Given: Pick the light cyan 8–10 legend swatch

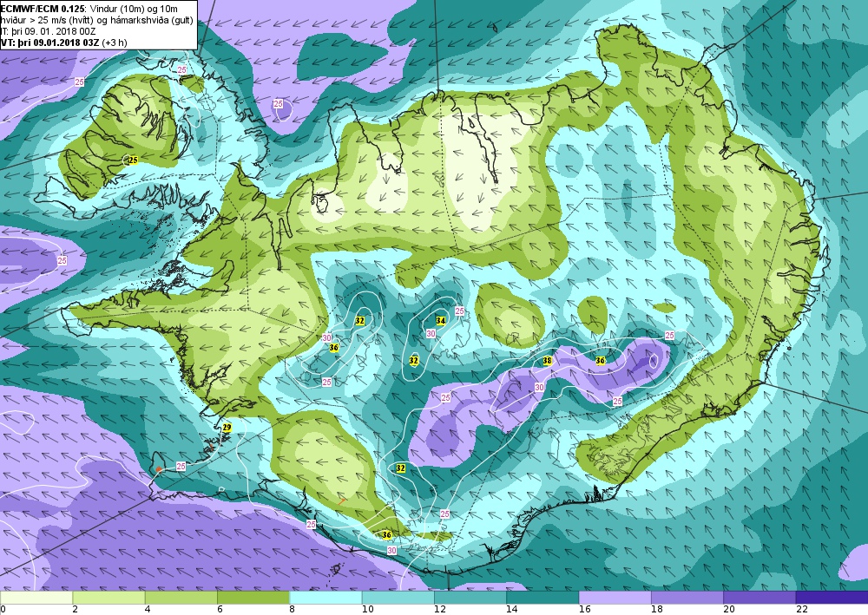Looking at the screenshot, I should click(325, 598).
